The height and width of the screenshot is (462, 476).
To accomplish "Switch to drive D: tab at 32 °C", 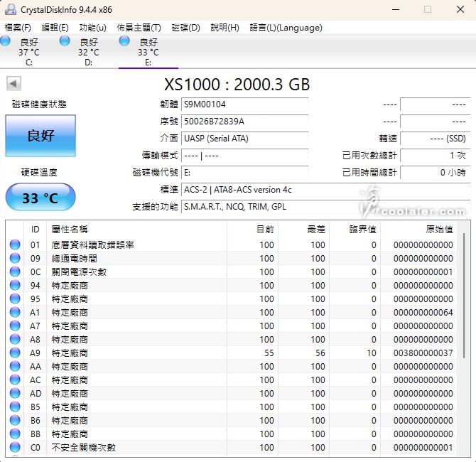I will pyautogui.click(x=88, y=52).
